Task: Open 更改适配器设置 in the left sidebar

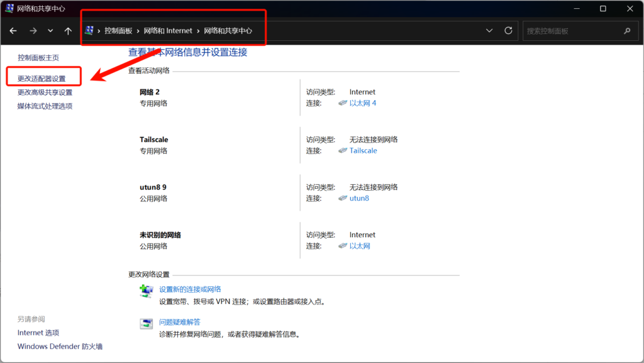Action: (42, 79)
